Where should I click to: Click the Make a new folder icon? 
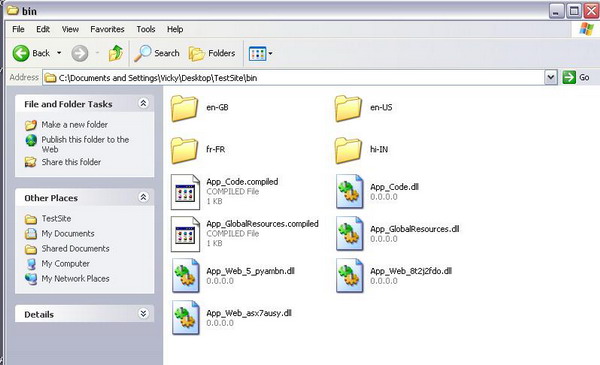31,125
